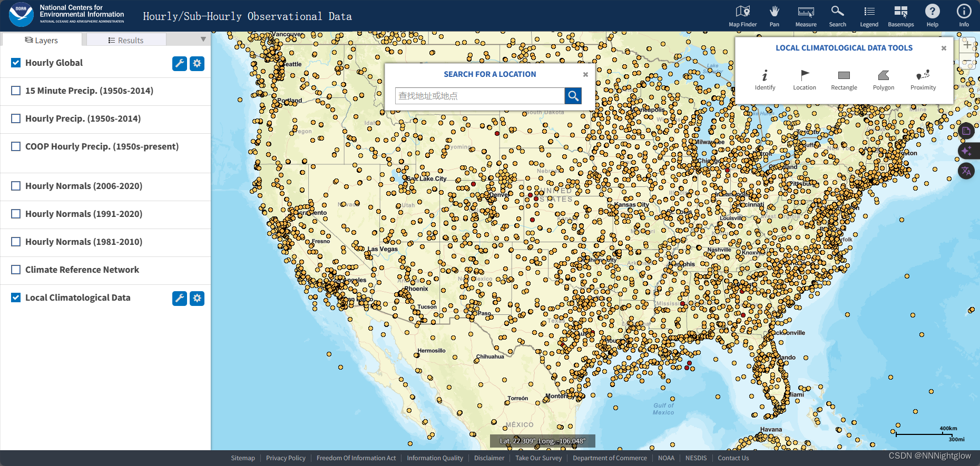Select the Polygon selection tool
Viewport: 980px width, 466px height.
point(884,80)
